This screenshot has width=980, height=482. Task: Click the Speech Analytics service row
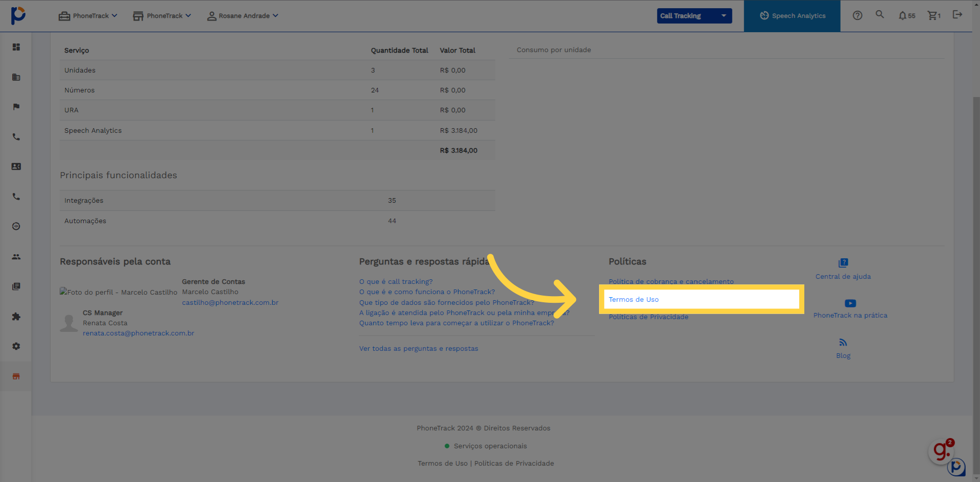click(x=277, y=130)
